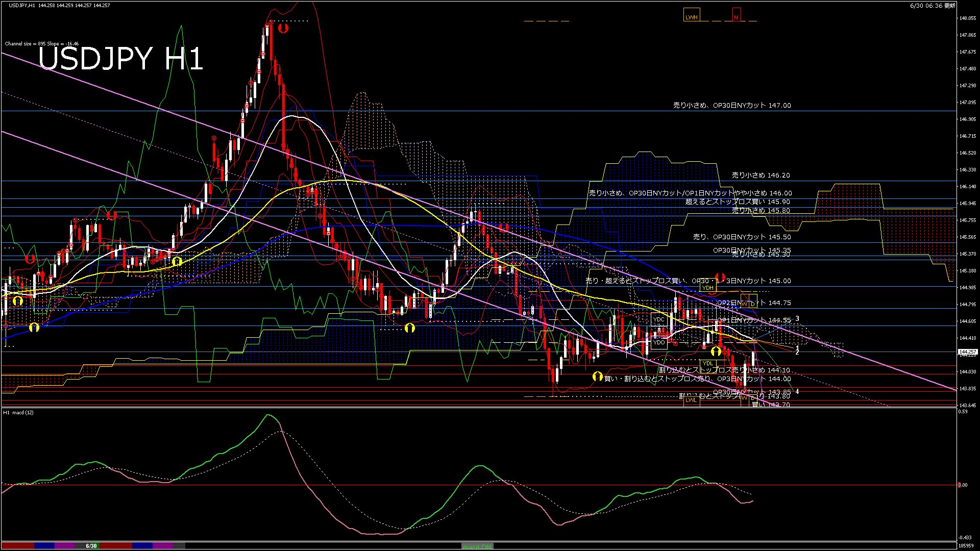Select the LWH level box
980x551 pixels.
(692, 15)
